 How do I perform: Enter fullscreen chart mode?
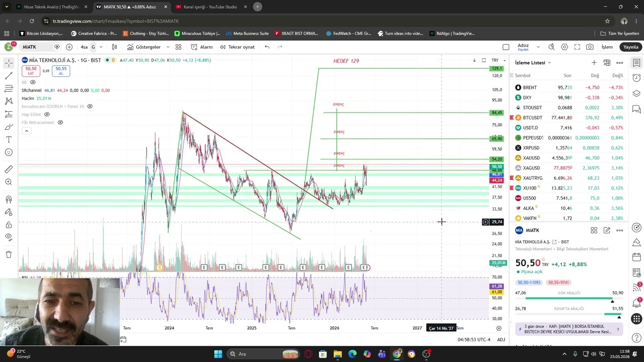tap(577, 47)
